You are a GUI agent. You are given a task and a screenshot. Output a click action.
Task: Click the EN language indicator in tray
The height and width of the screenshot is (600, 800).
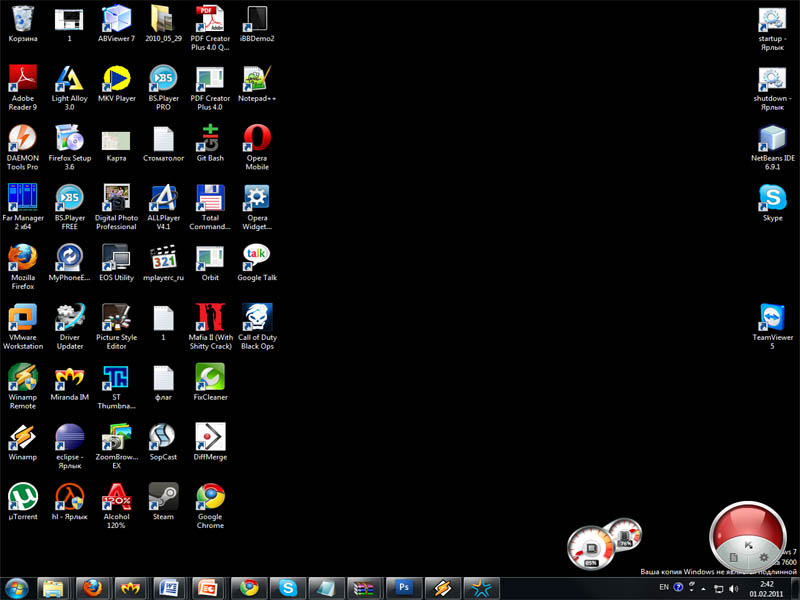(x=664, y=587)
